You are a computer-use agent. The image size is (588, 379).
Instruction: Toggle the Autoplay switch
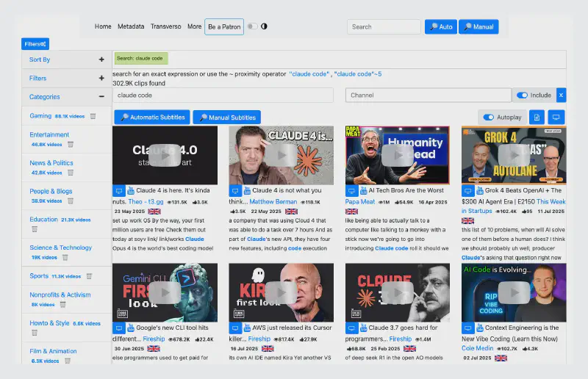click(488, 118)
